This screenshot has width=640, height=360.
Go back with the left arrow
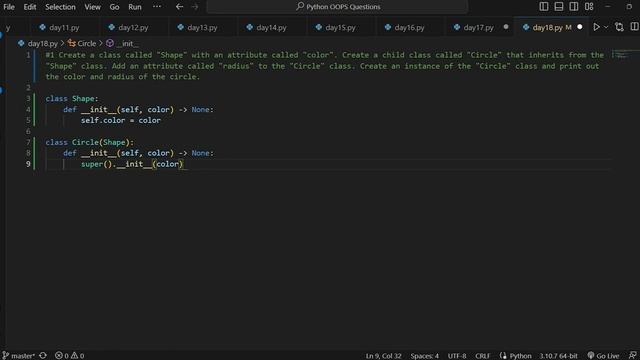(179, 7)
